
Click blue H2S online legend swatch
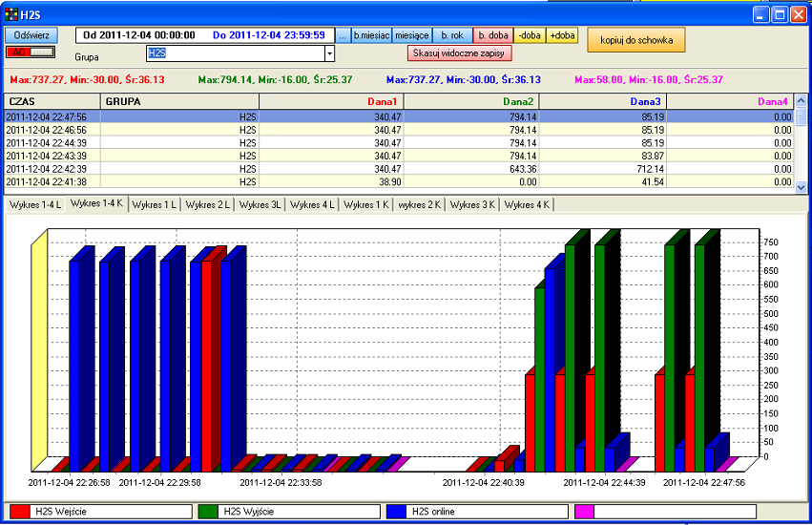click(x=396, y=512)
